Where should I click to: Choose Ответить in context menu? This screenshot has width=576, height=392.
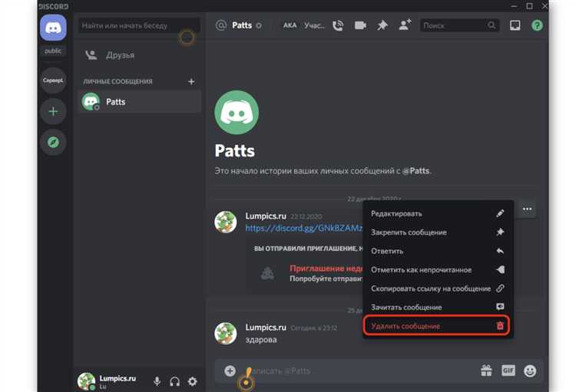tap(437, 251)
